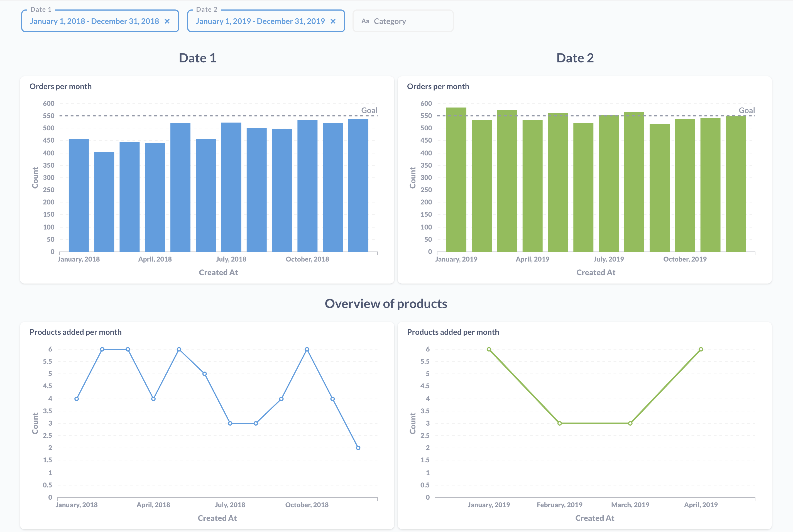Viewport: 793px width, 532px height.
Task: Open the Orders per month card for Date 2
Action: tap(438, 86)
